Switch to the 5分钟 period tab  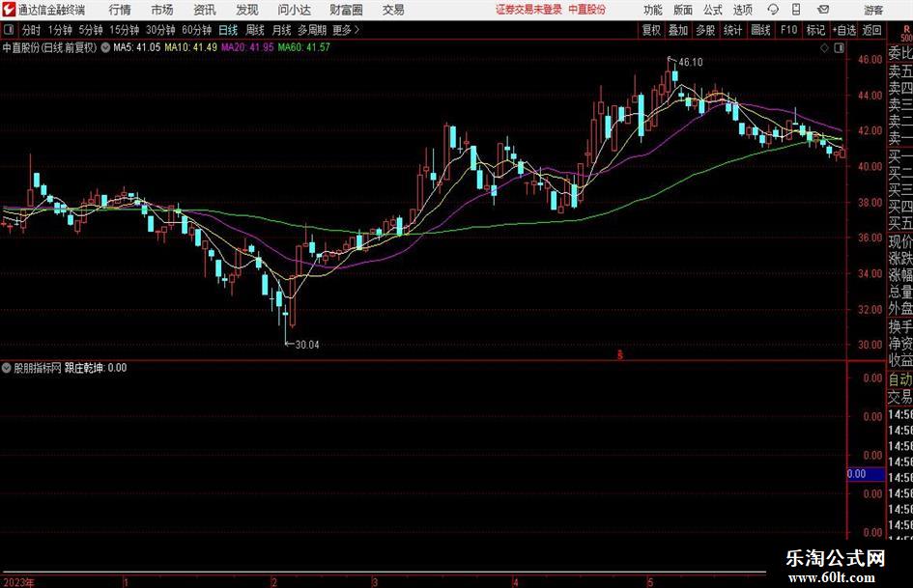coord(91,30)
